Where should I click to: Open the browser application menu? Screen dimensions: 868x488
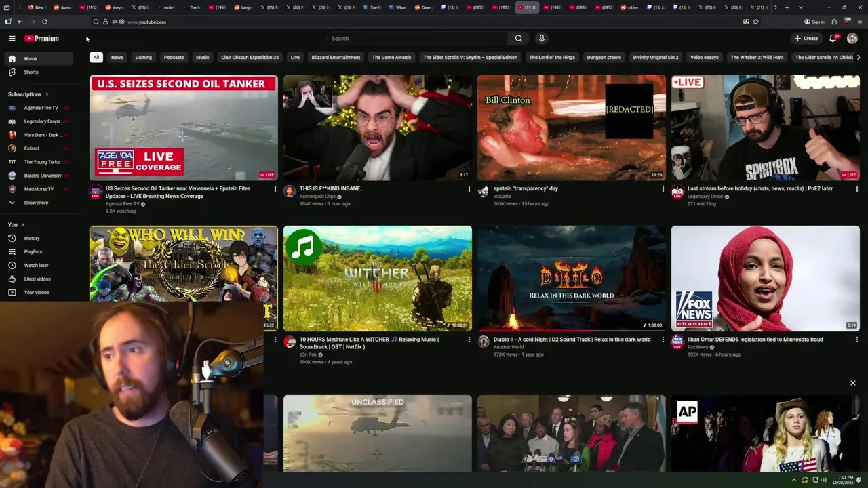coord(859,22)
